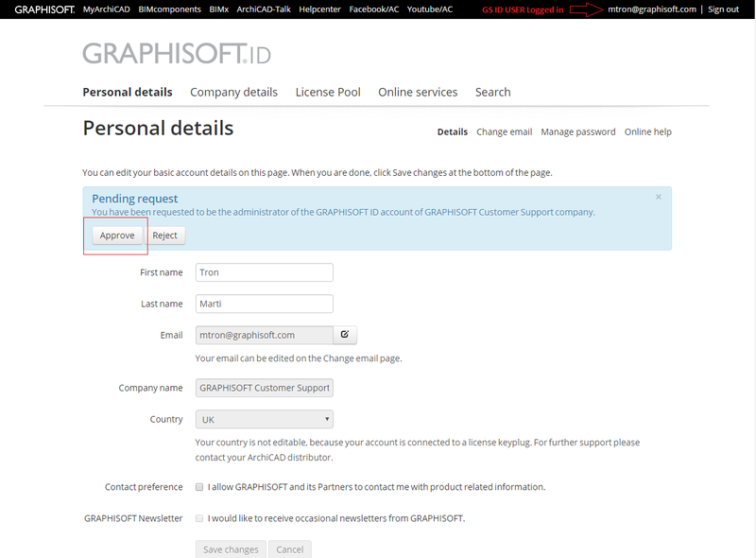
Task: Click Save changes at the bottom
Action: tap(231, 549)
